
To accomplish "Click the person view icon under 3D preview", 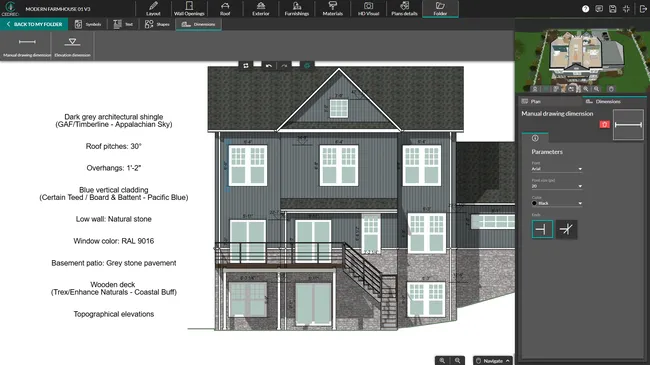I will pyautogui.click(x=535, y=89).
